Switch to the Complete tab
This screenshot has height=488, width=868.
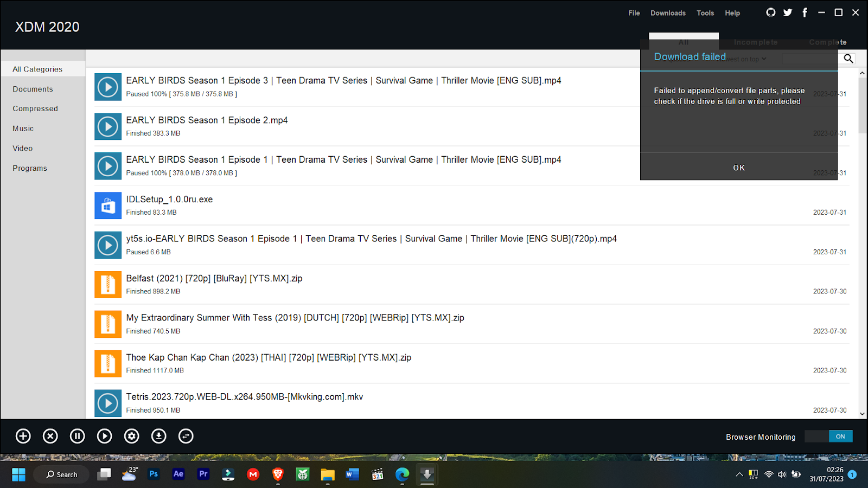click(827, 42)
